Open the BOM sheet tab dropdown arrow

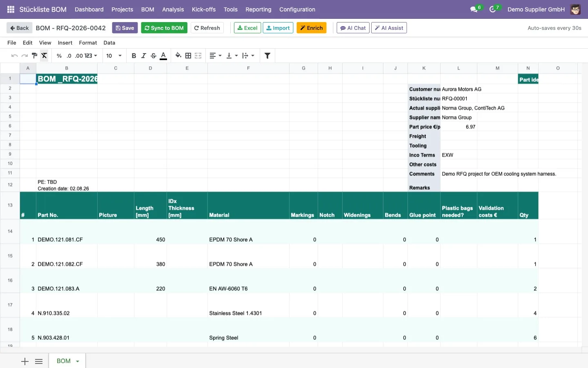(78, 361)
